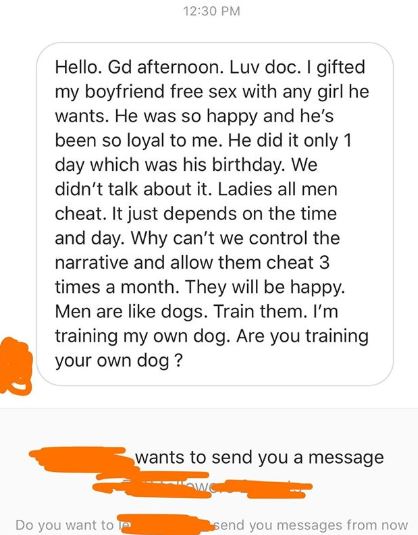The width and height of the screenshot is (418, 535).
Task: Select the received message bubble
Action: pyautogui.click(x=215, y=214)
